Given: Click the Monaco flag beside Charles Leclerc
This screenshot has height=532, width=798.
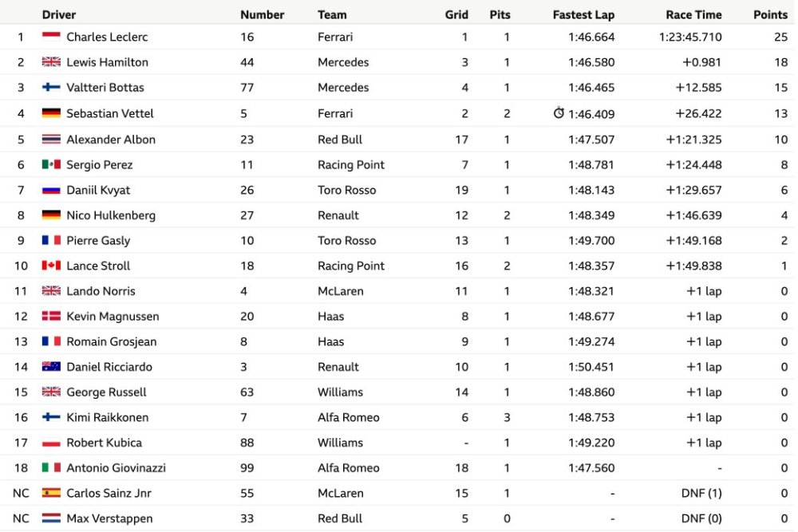Looking at the screenshot, I should tap(51, 37).
